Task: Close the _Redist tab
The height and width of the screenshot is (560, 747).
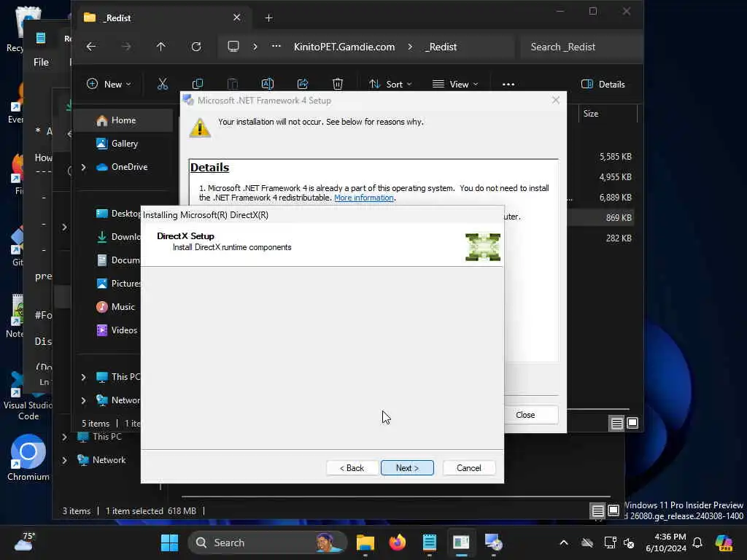Action: pyautogui.click(x=237, y=17)
